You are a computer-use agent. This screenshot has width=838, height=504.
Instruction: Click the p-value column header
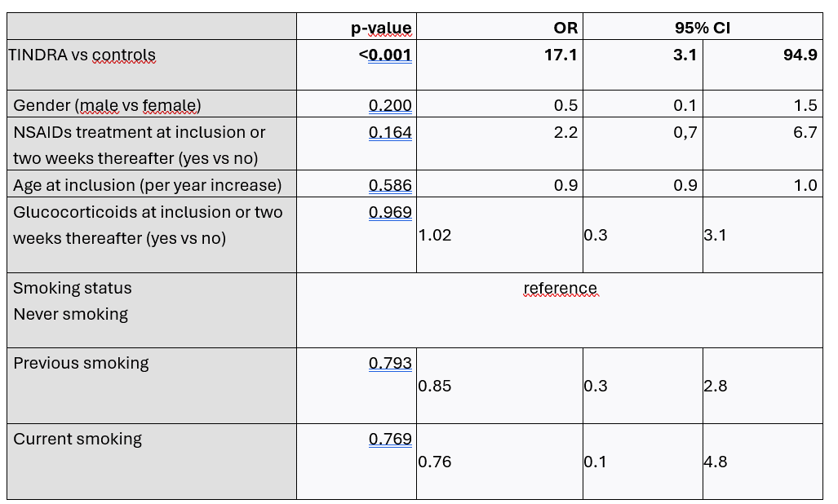point(381,28)
